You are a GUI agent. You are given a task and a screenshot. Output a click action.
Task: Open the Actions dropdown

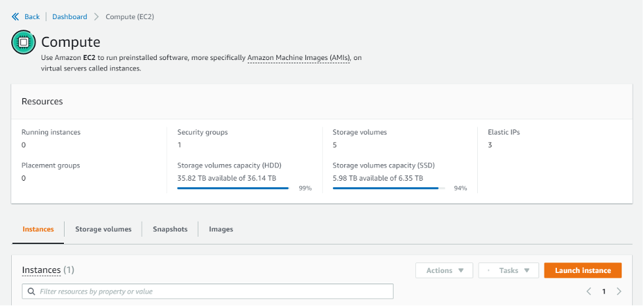[444, 270]
